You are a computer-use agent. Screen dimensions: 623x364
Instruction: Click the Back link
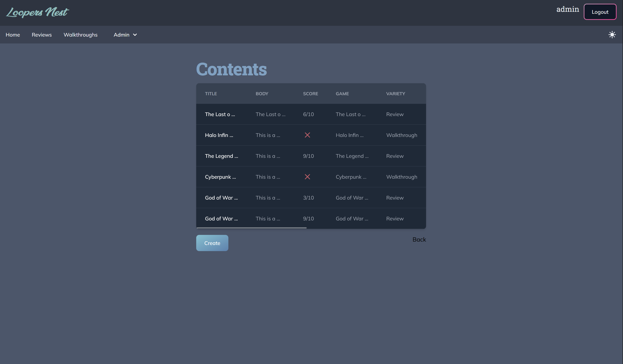[419, 239]
